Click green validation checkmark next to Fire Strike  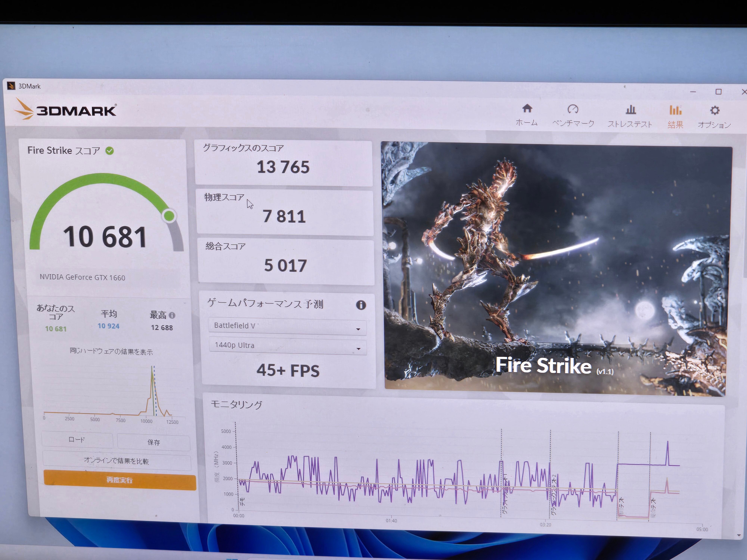click(109, 151)
